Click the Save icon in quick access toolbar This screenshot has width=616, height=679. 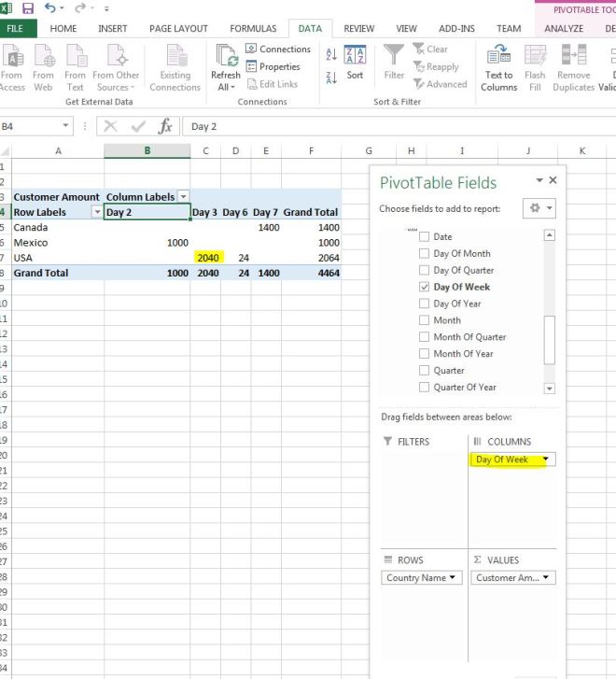click(28, 8)
